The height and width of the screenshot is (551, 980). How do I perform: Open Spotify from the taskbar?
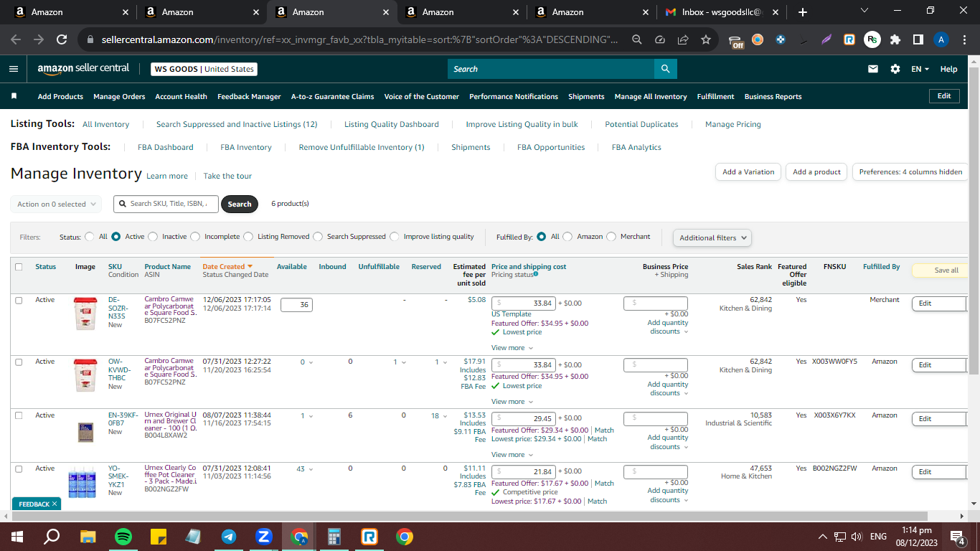point(123,537)
